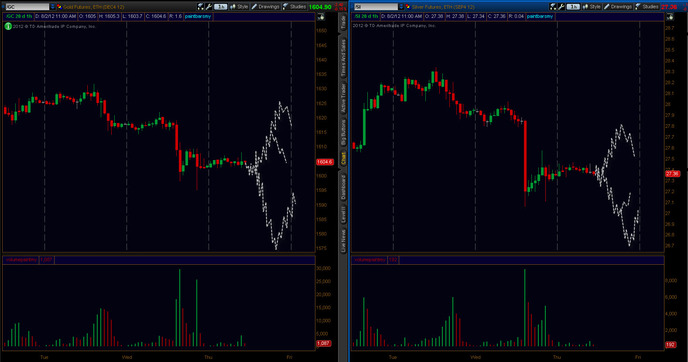
Task: Toggle the 1h timeframe button on silver chart
Action: point(573,7)
